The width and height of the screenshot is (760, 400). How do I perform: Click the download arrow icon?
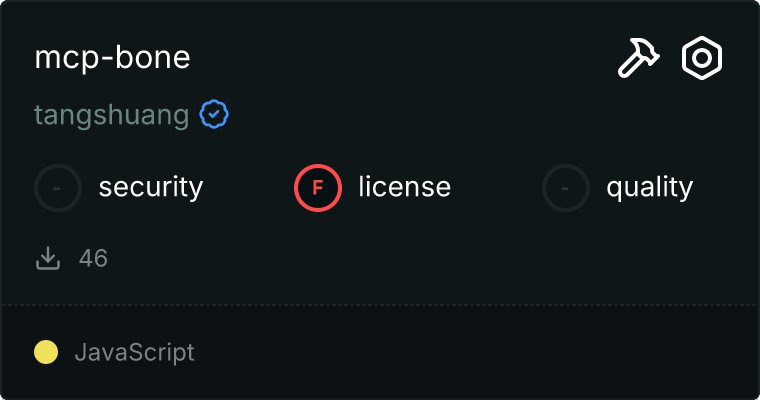pos(48,259)
